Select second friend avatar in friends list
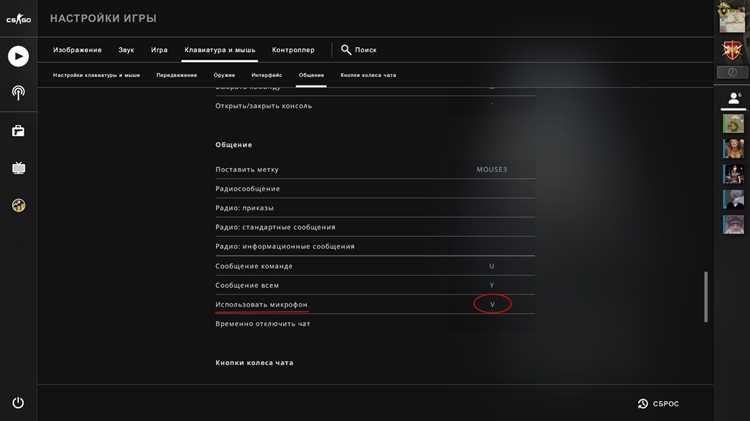 tap(733, 149)
